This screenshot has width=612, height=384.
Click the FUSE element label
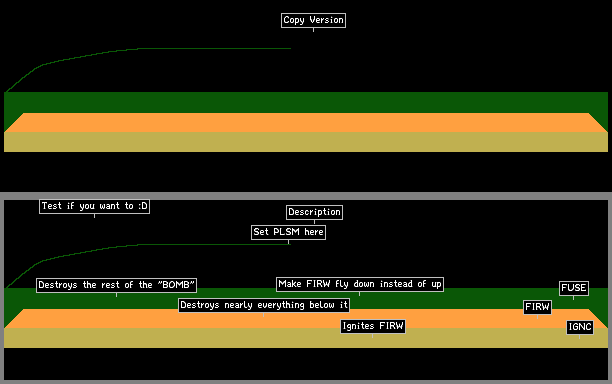[x=574, y=288]
